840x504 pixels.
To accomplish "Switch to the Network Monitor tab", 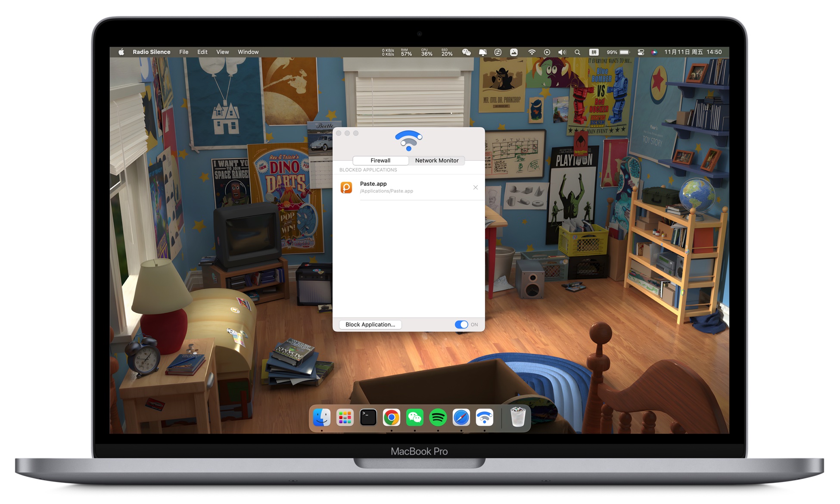I will coord(437,159).
